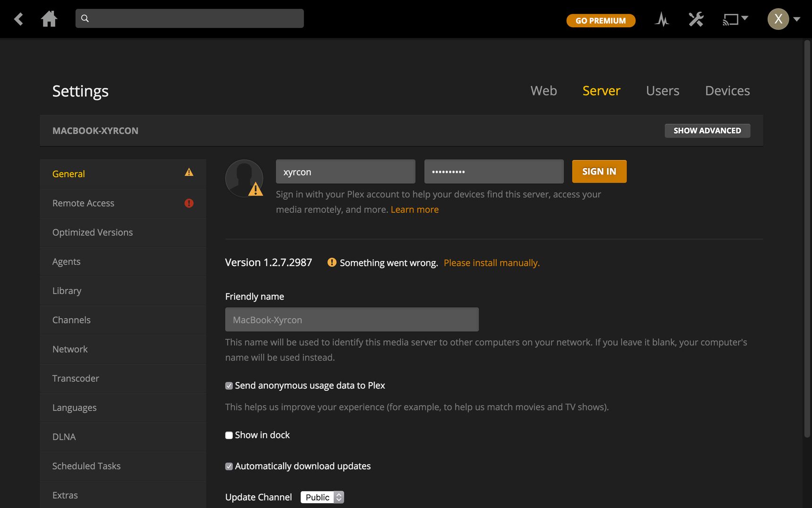
Task: Open Network settings
Action: [x=123, y=349]
